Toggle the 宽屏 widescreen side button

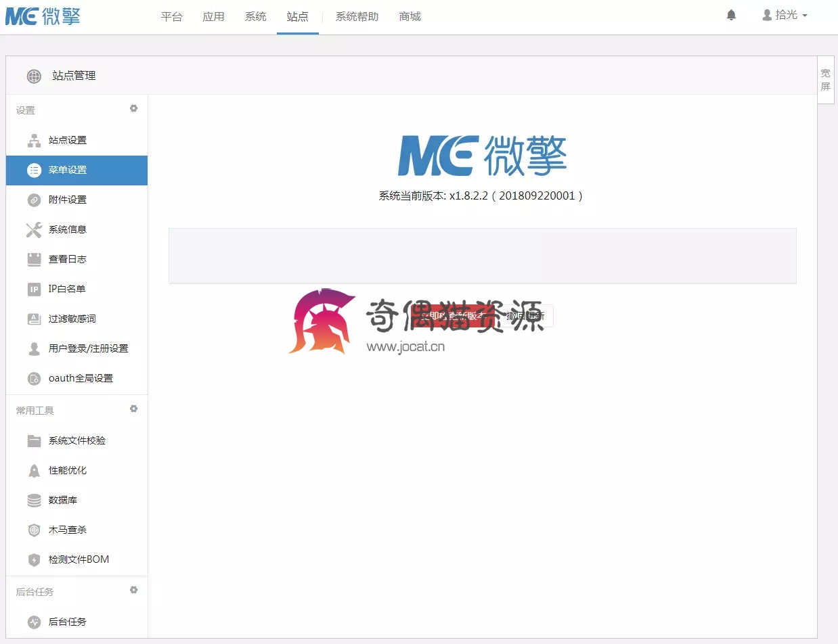click(825, 80)
